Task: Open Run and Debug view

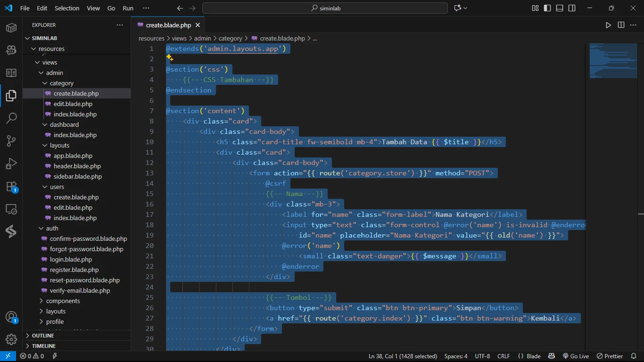Action: point(11,164)
